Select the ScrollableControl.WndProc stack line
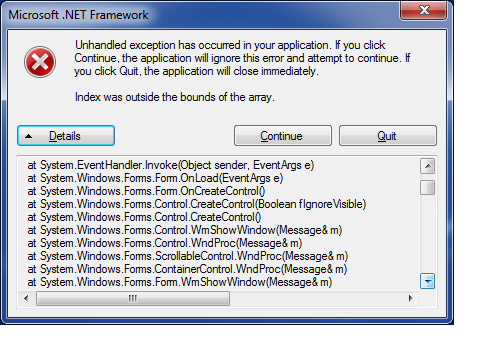This screenshot has width=480, height=360. point(188,256)
